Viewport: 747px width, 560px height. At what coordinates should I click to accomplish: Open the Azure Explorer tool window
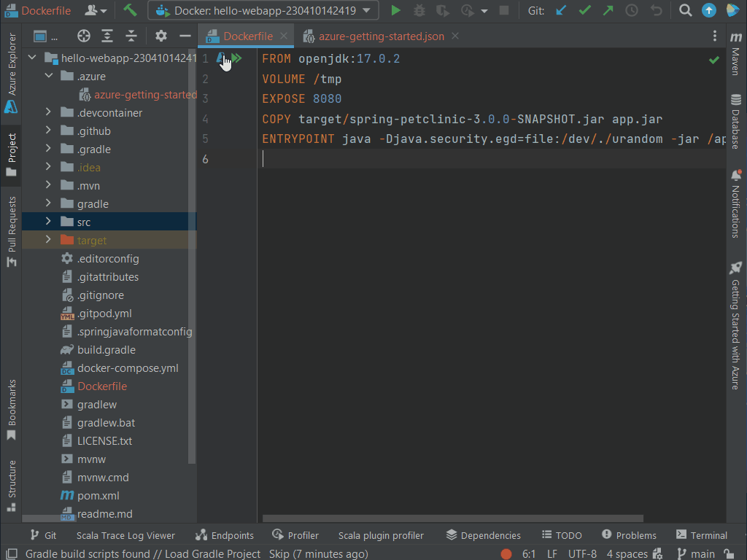12,73
